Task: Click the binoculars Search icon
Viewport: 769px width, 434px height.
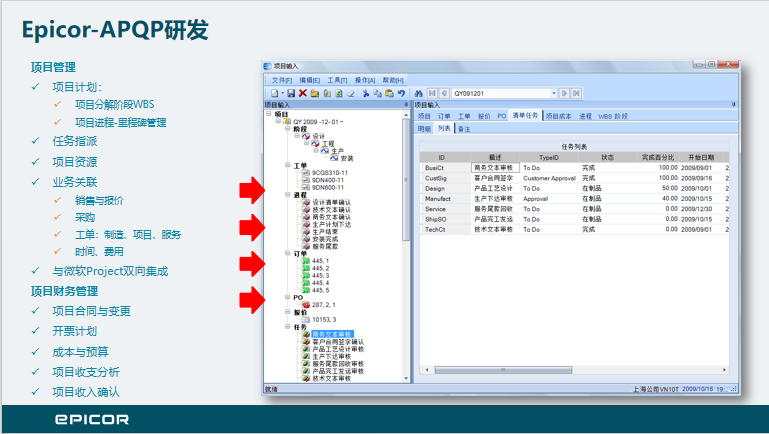Action: 418,93
